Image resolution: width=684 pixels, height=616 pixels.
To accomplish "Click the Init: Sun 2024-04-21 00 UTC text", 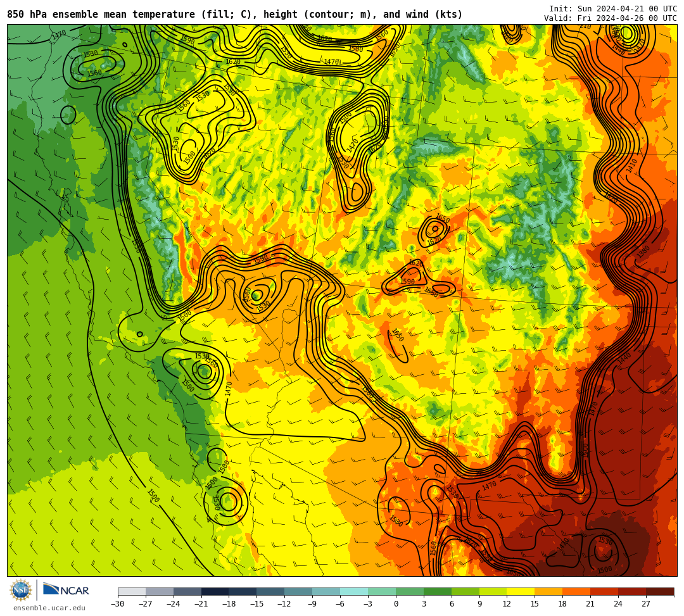I will click(x=613, y=9).
